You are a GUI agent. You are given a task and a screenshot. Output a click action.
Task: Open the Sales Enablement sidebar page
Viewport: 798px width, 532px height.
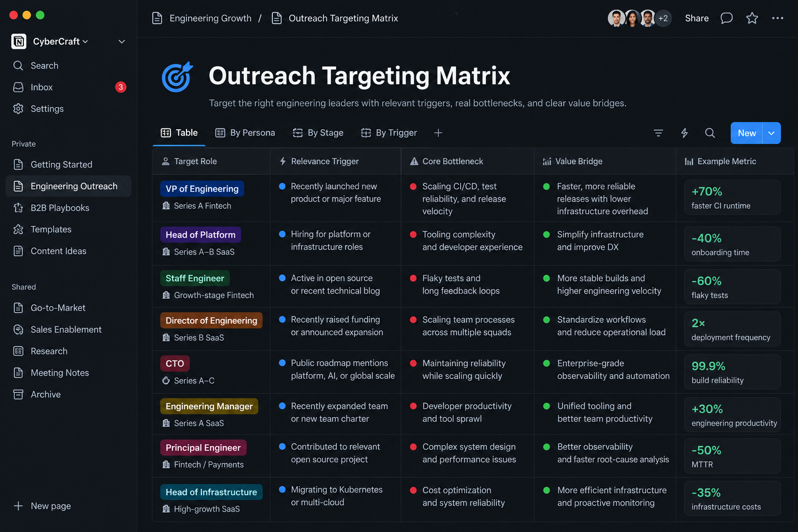tap(69, 329)
